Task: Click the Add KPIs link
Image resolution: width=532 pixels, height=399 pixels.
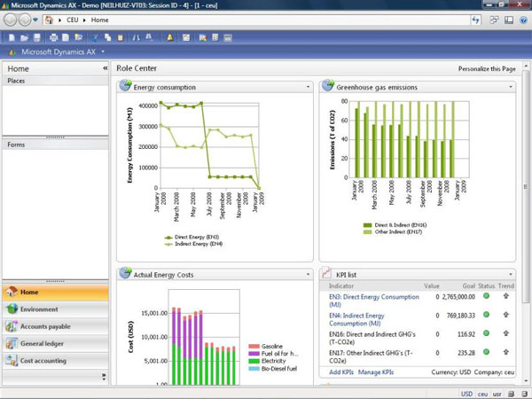Action: [x=341, y=372]
